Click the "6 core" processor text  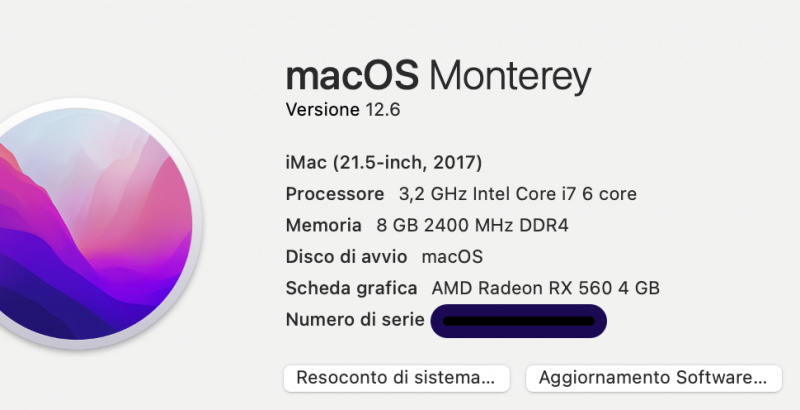pos(612,194)
